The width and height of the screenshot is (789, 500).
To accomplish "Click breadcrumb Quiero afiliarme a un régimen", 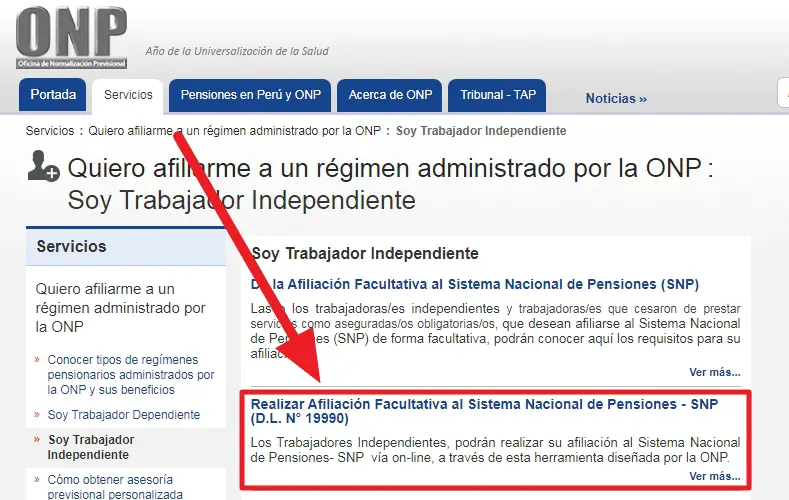I will [x=234, y=131].
